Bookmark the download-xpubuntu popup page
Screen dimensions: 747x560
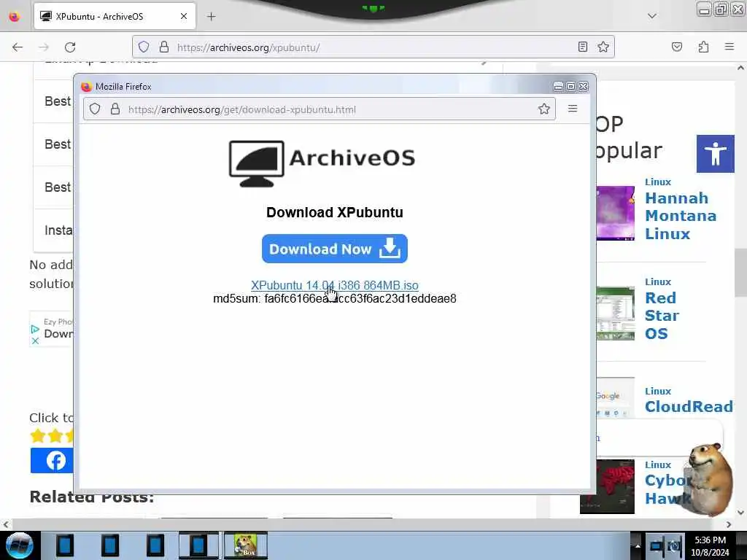coord(543,109)
